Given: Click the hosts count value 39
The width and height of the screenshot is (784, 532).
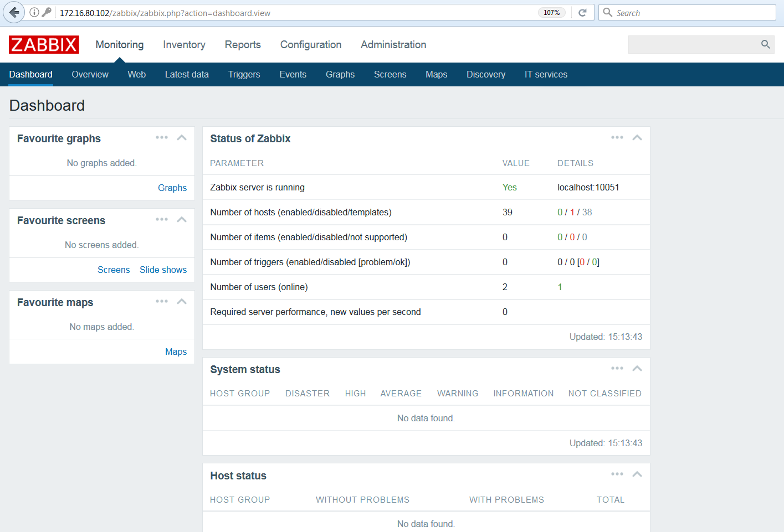Looking at the screenshot, I should [507, 212].
